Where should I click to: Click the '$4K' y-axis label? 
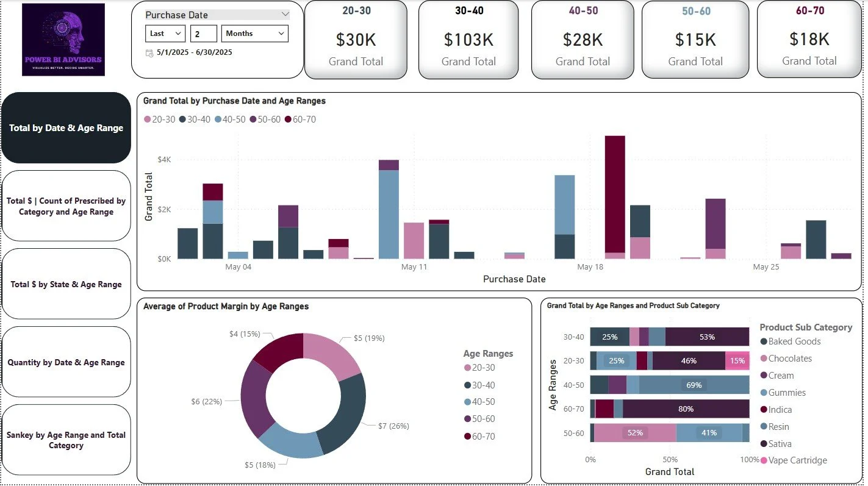164,159
